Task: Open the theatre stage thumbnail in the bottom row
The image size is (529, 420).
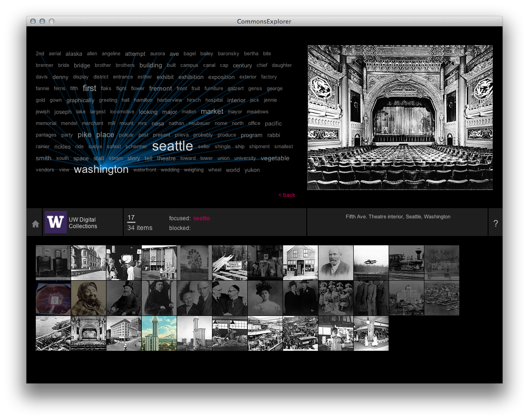Action: point(88,333)
